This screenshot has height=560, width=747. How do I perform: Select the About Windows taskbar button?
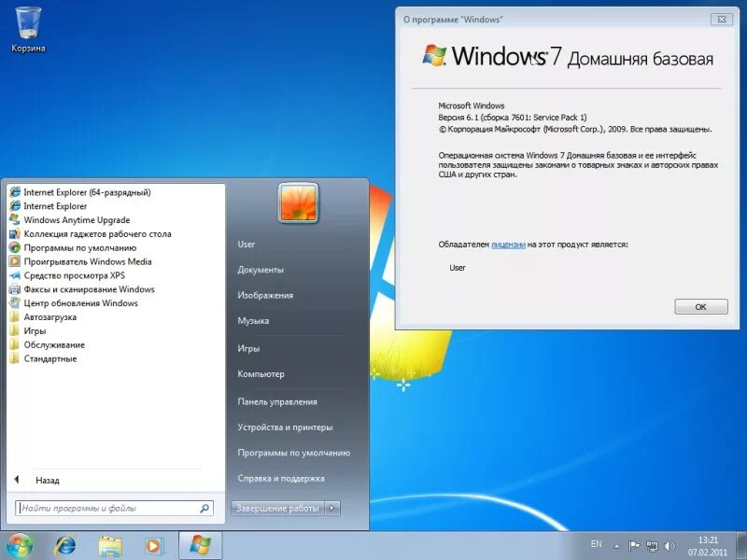(200, 546)
